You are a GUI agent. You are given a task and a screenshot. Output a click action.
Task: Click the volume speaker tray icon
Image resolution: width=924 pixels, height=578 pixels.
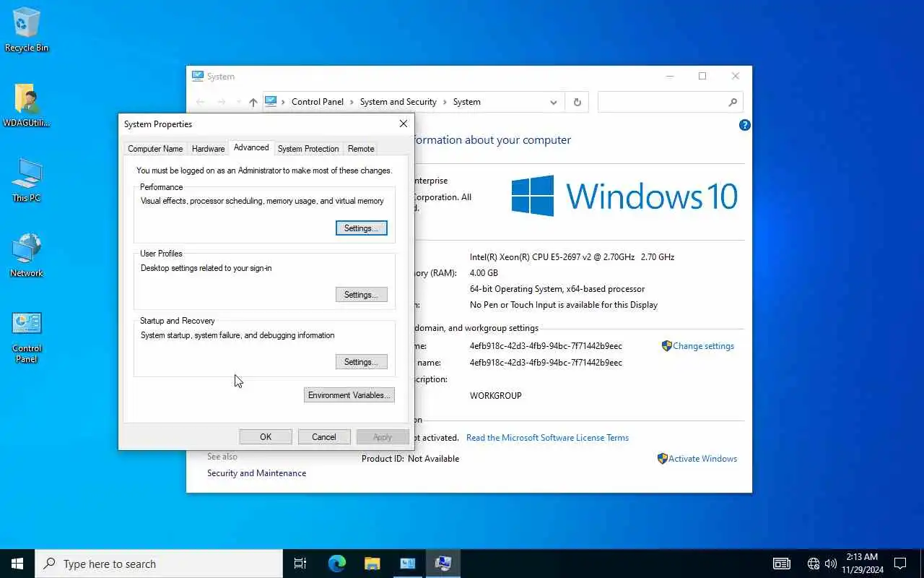coord(830,564)
